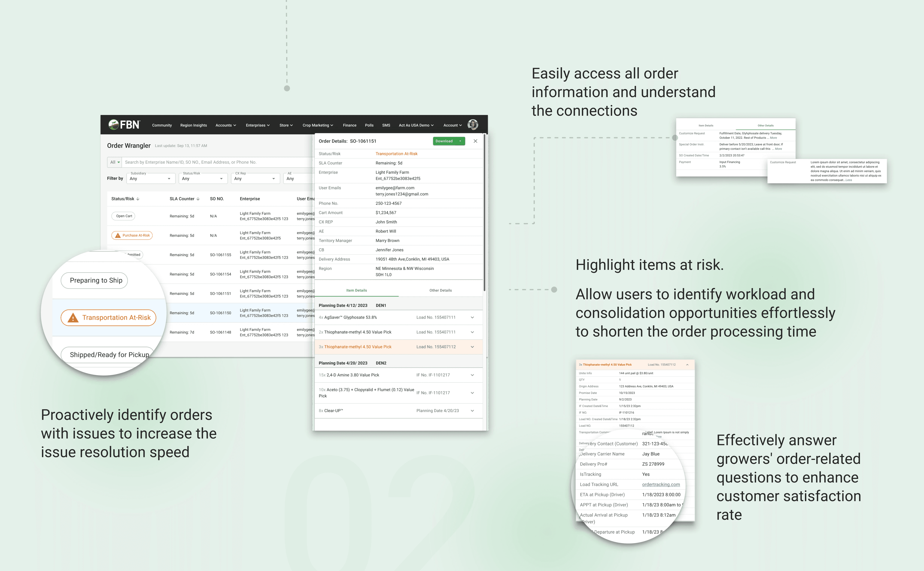Viewport: 924px width, 571px height.
Task: Sort by SLA Counter column arrow
Action: pos(198,199)
